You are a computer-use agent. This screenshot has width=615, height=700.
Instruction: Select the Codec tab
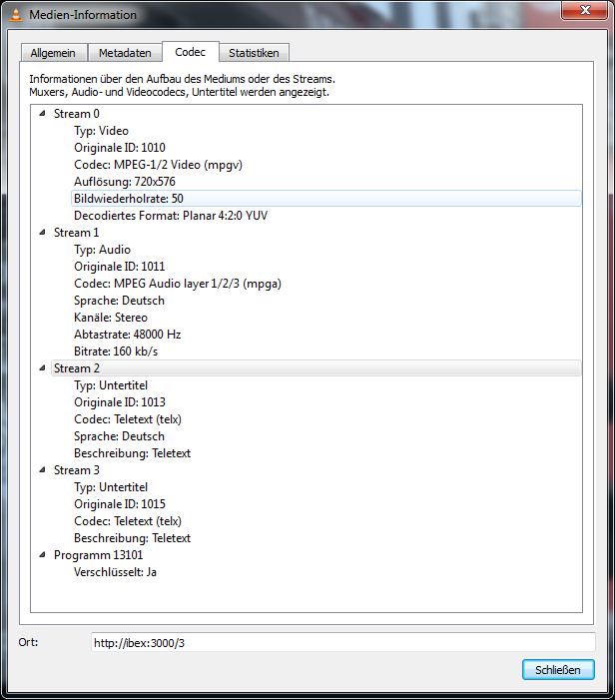click(x=190, y=52)
